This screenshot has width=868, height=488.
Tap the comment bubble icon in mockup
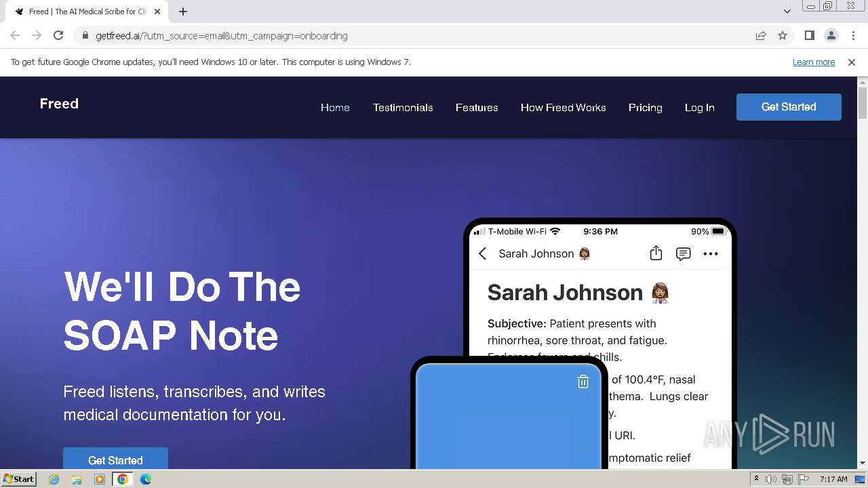[683, 253]
